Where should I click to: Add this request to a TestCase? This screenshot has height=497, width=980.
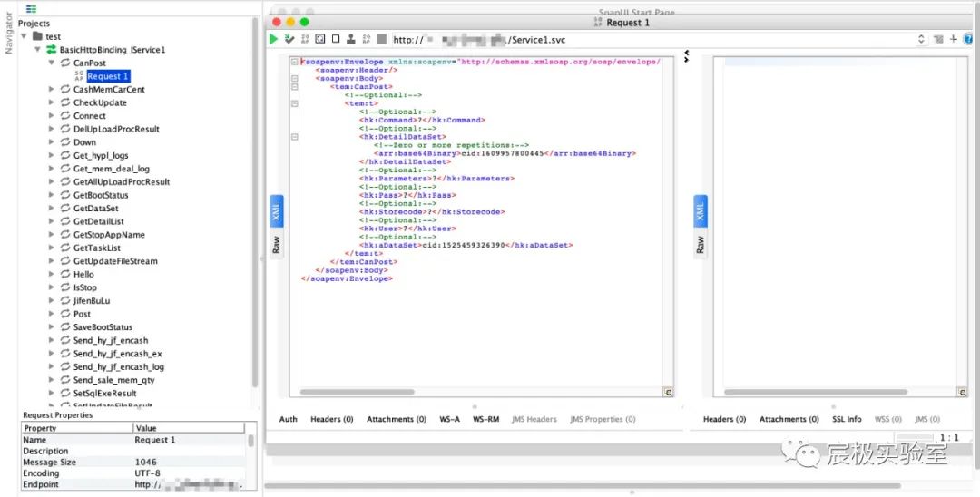point(289,39)
